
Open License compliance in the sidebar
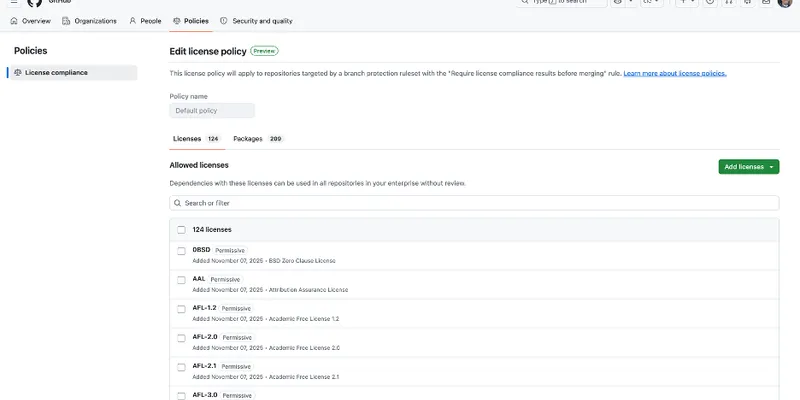point(73,72)
